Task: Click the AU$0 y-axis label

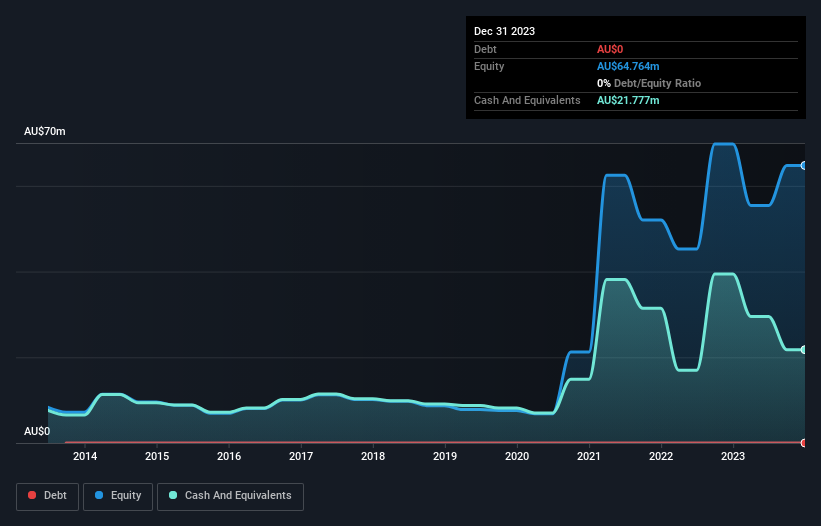Action: (37, 431)
